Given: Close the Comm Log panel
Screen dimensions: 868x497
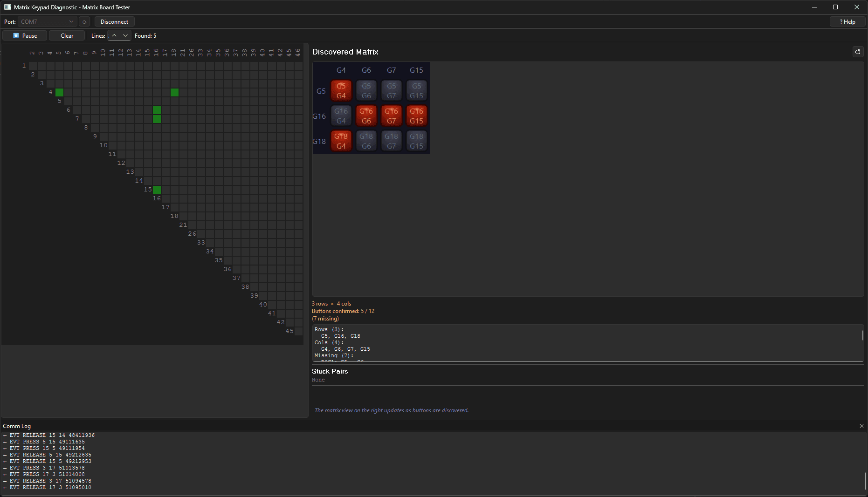Looking at the screenshot, I should (x=861, y=426).
